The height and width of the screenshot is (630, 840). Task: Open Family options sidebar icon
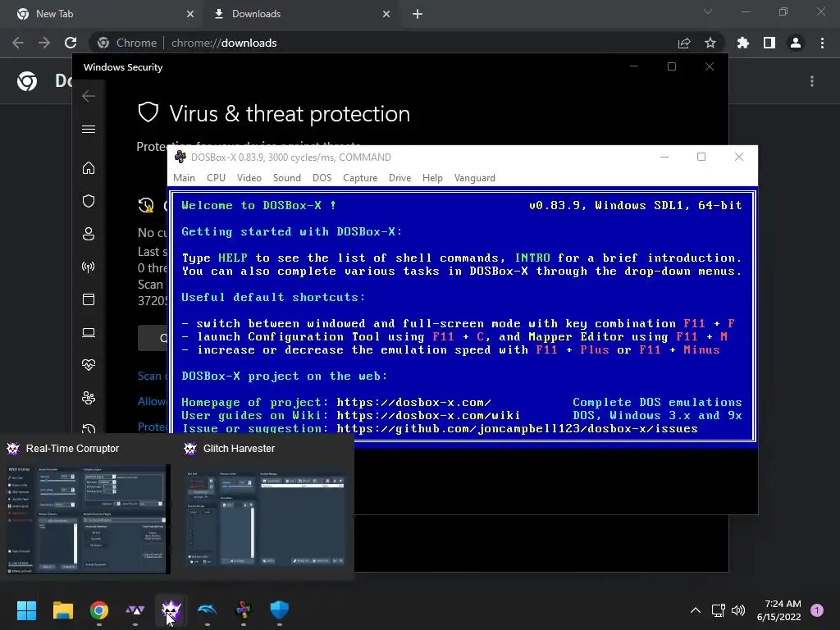(89, 398)
